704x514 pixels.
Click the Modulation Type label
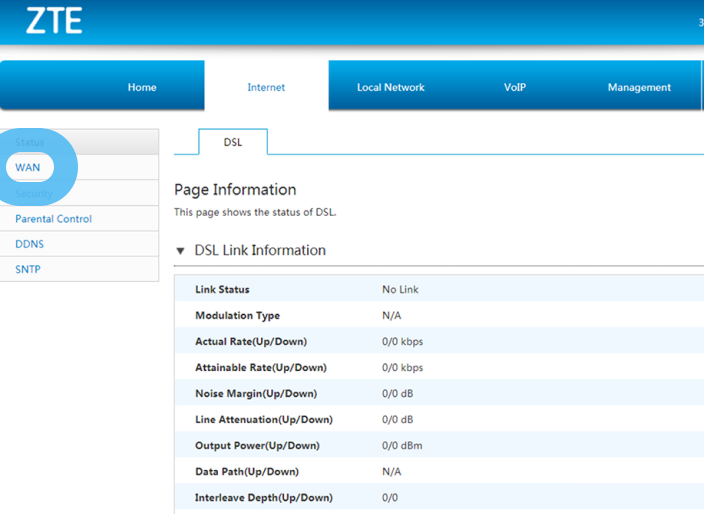pyautogui.click(x=237, y=316)
